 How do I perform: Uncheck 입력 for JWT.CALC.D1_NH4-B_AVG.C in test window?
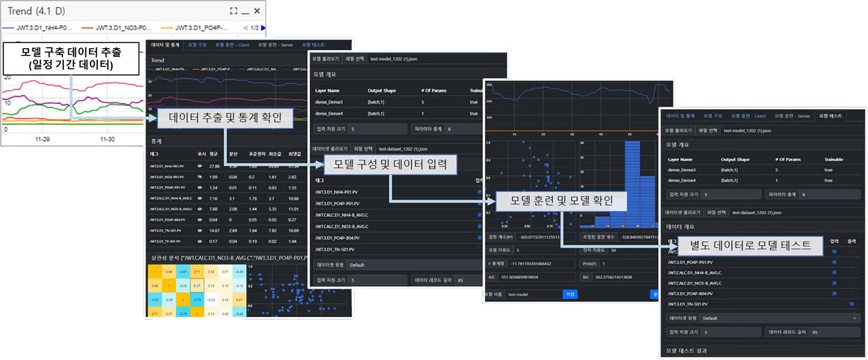point(834,273)
